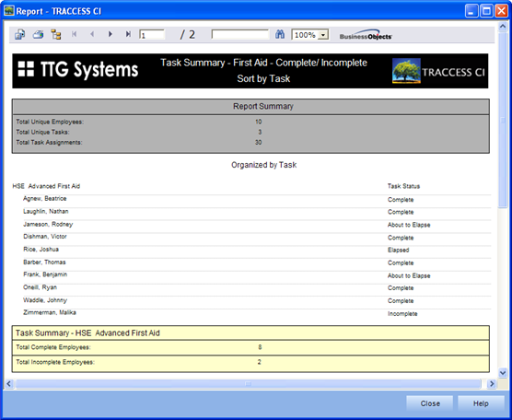Click the Close button

click(x=430, y=403)
